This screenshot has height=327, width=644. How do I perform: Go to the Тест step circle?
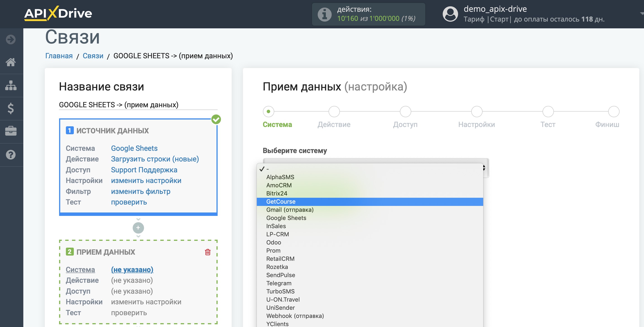click(x=548, y=112)
